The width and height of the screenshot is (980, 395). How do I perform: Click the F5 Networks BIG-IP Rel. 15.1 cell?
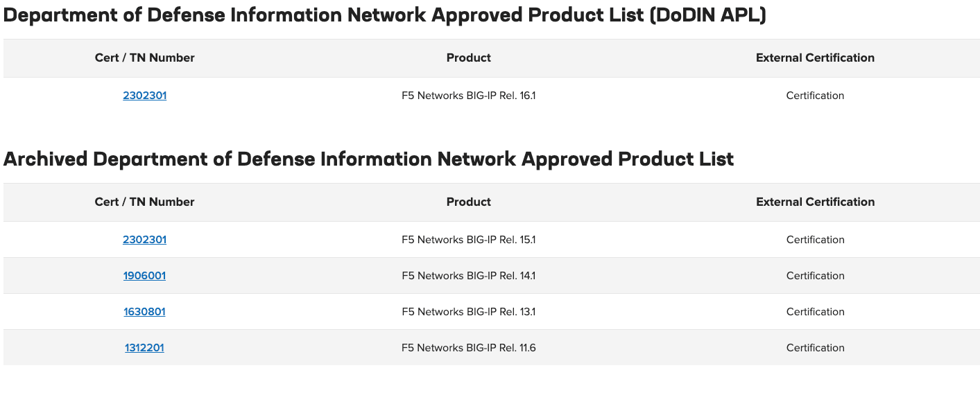coord(468,240)
